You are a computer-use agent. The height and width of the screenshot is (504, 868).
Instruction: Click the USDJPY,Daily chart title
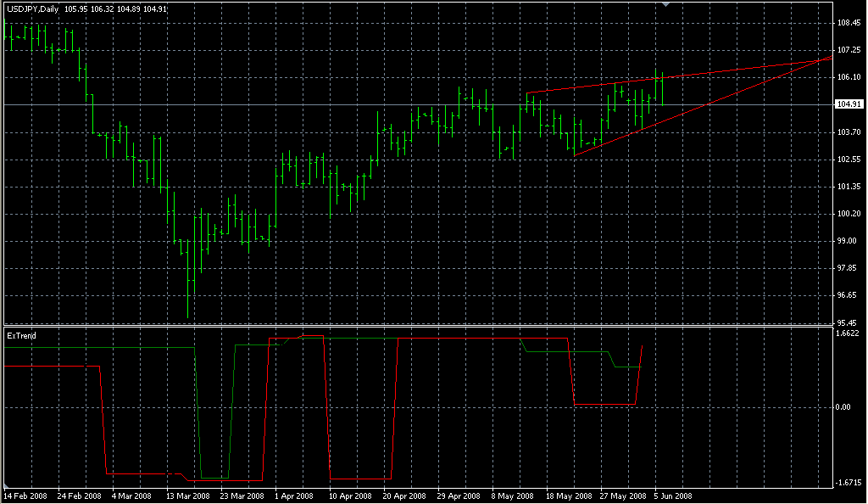33,8
